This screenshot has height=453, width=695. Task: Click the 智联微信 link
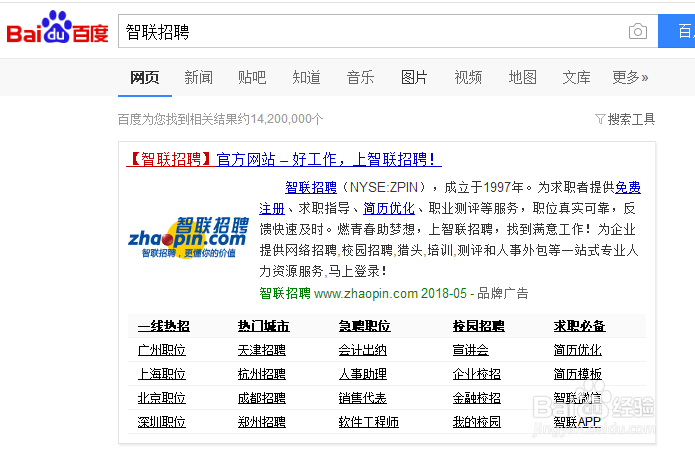[578, 398]
